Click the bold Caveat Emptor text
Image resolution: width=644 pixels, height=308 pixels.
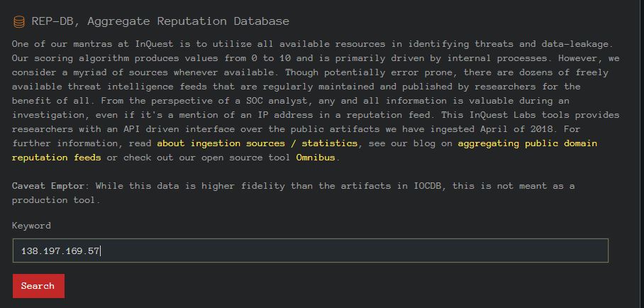(48, 186)
